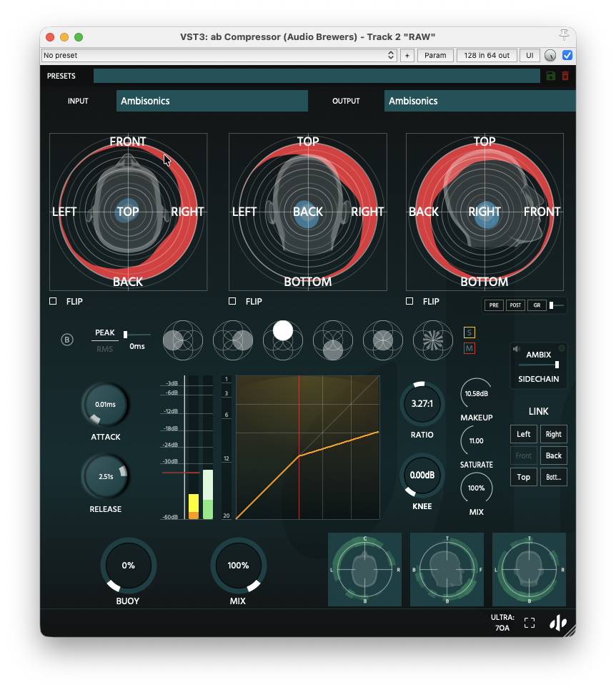
Task: Link the Bottom direction
Action: (x=554, y=477)
